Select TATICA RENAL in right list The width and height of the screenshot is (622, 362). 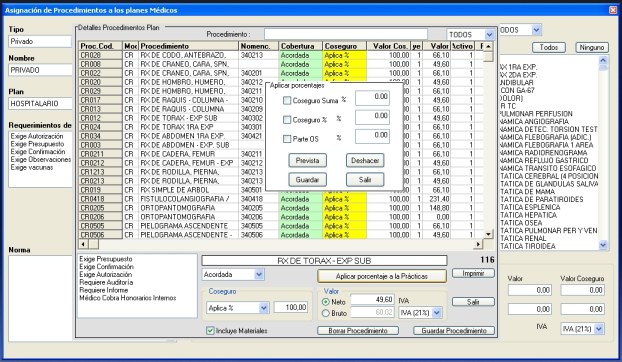[523, 238]
